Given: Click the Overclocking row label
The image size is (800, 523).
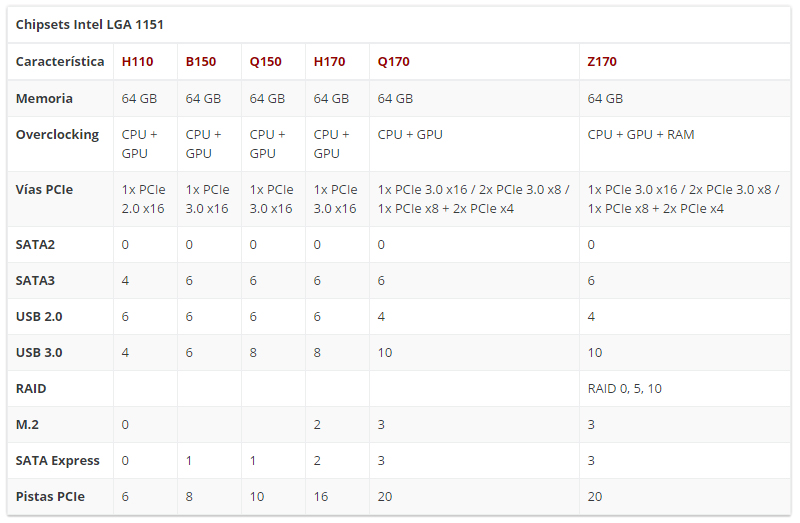Looking at the screenshot, I should (57, 134).
